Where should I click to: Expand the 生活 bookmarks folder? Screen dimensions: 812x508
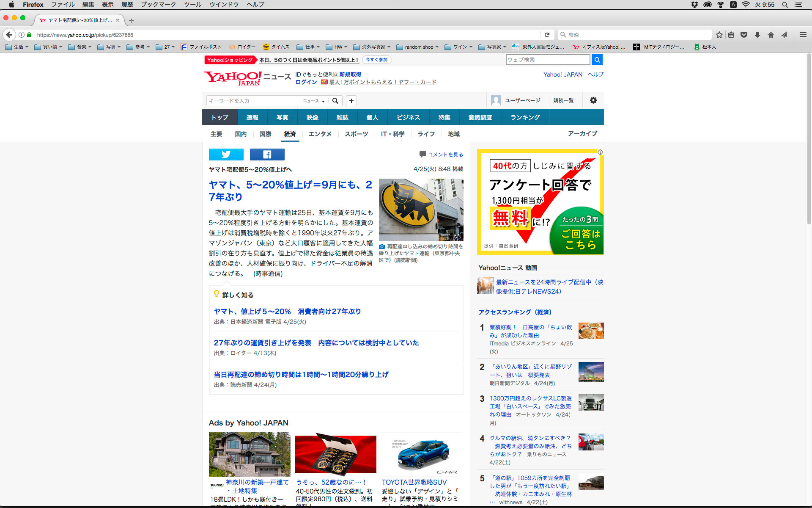pyautogui.click(x=17, y=47)
